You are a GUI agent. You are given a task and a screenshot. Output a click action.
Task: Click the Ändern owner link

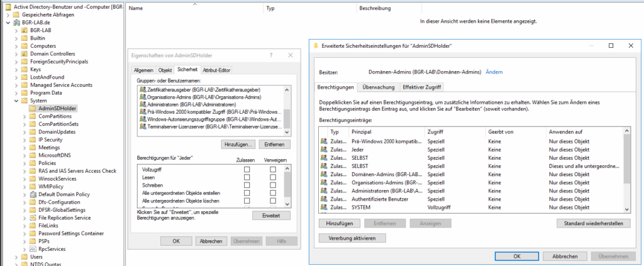click(x=494, y=72)
